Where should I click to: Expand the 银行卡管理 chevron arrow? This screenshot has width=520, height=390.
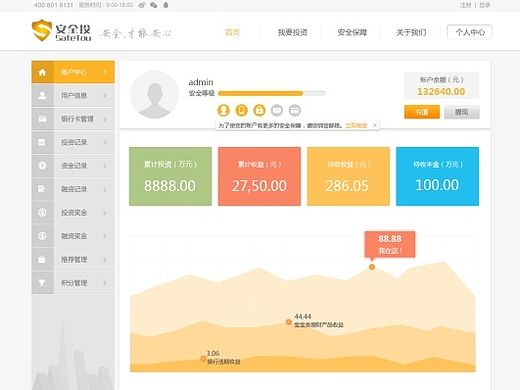point(105,119)
